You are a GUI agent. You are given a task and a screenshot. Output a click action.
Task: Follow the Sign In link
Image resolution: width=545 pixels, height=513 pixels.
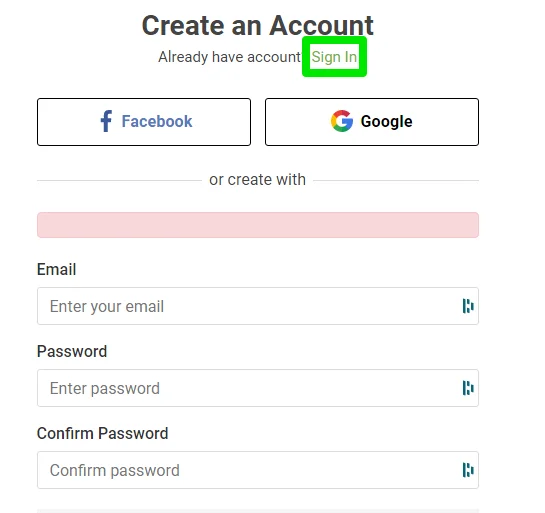pos(334,57)
